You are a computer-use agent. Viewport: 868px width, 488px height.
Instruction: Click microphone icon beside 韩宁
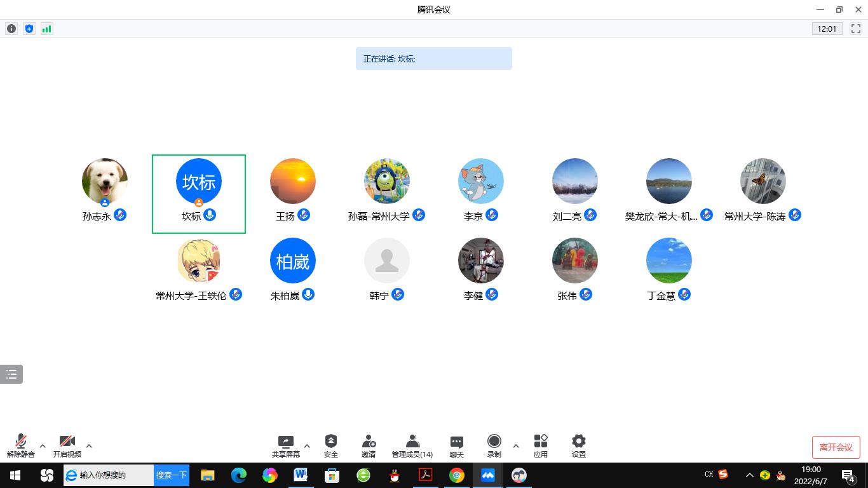tap(398, 294)
